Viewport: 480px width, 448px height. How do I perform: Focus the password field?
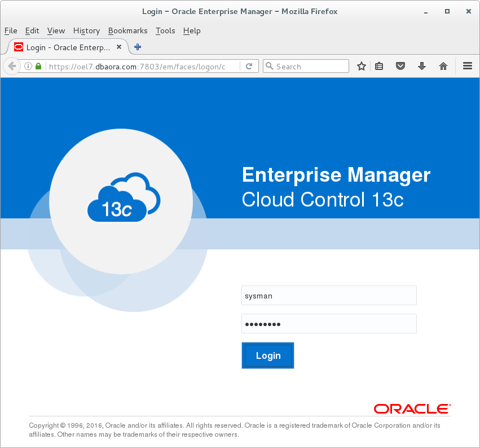[x=329, y=324]
